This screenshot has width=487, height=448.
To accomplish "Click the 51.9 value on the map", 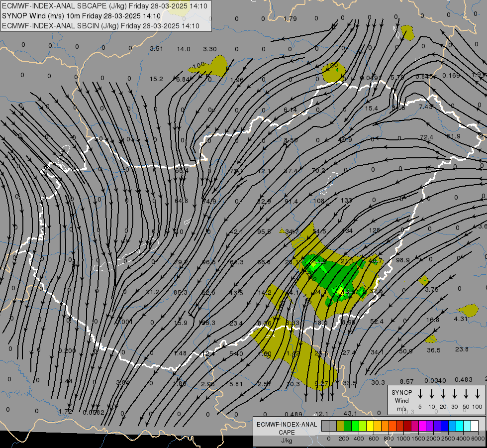I will (454, 136).
